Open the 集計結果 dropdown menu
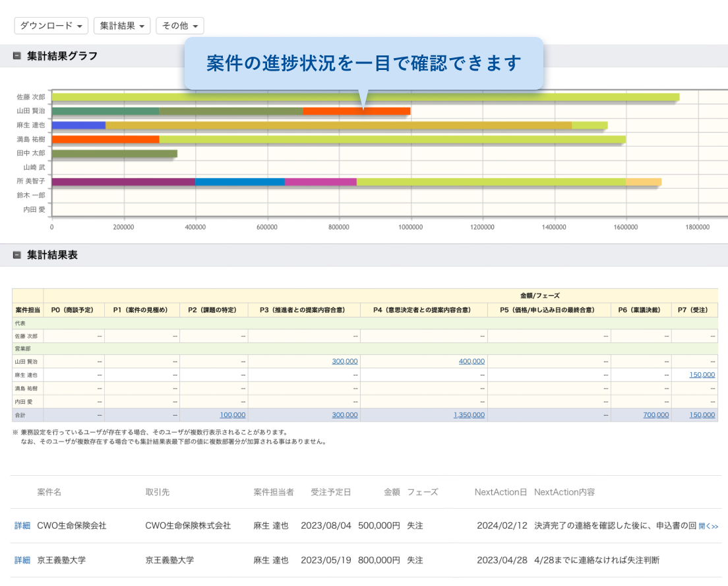The image size is (728, 586). click(122, 26)
